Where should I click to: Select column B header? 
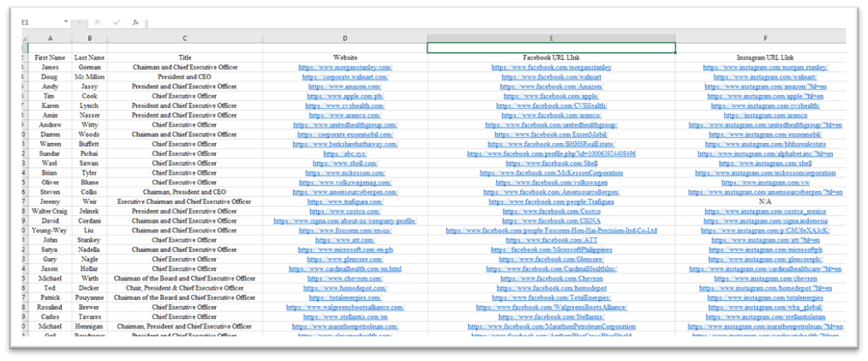[90, 39]
